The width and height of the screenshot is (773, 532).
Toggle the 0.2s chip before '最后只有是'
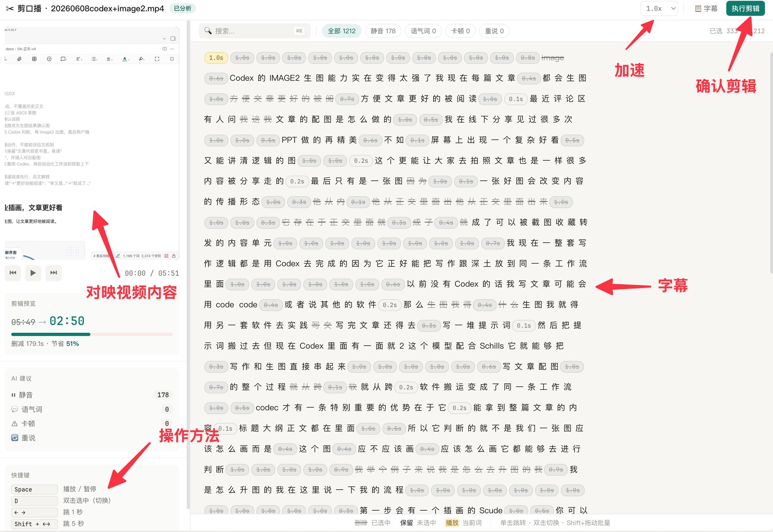point(297,181)
